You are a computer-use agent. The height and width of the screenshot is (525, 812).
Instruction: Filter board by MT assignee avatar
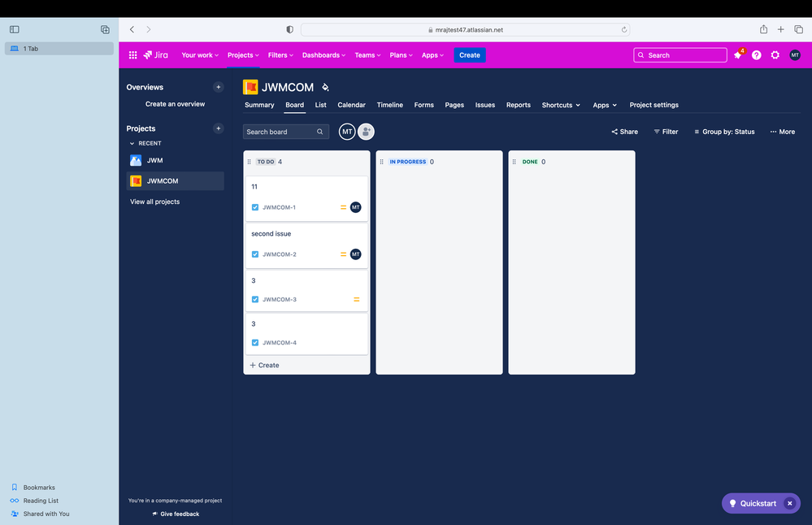(347, 132)
